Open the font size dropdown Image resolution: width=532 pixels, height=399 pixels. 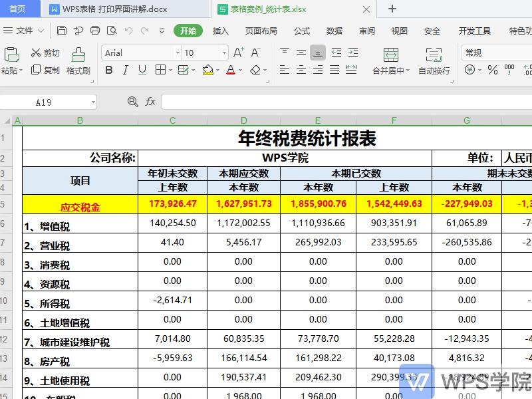pos(223,52)
